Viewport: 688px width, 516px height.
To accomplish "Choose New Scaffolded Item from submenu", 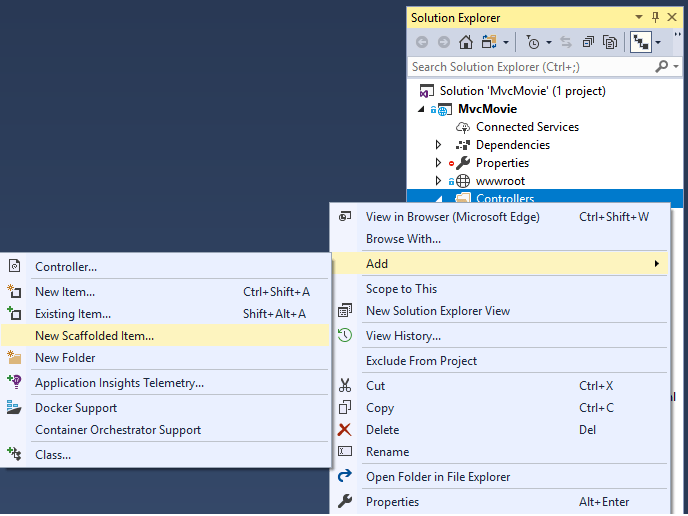I will [95, 336].
